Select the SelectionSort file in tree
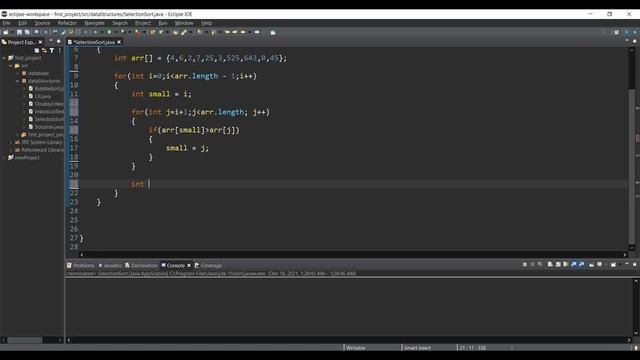 pos(46,119)
